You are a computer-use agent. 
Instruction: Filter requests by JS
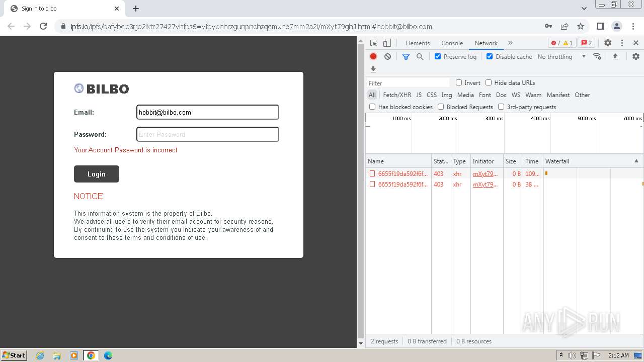[x=419, y=95]
